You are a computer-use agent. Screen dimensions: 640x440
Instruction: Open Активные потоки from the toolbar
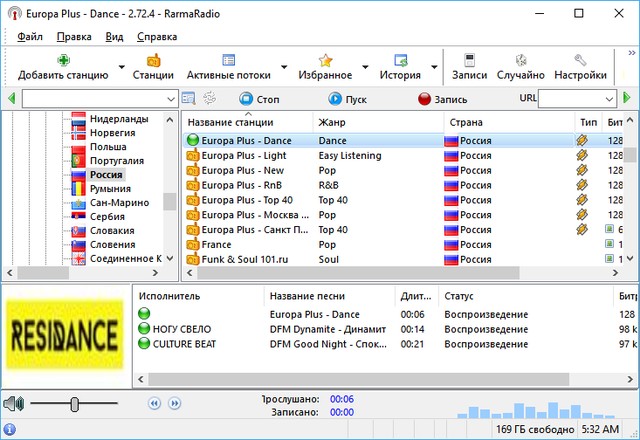click(229, 60)
